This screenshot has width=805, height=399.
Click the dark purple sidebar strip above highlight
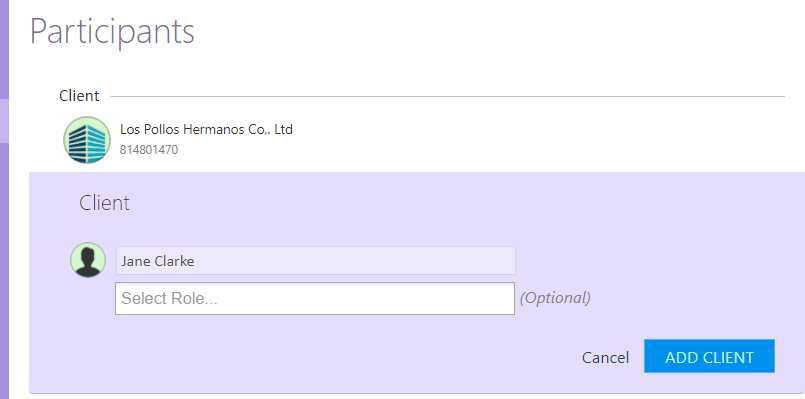(4, 49)
